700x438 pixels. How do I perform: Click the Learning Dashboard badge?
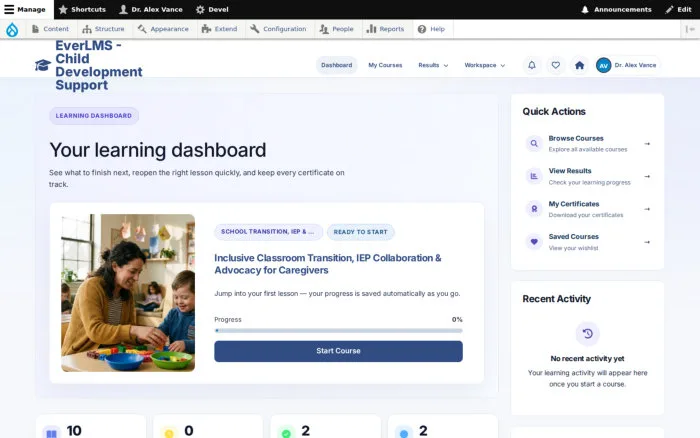[94, 116]
